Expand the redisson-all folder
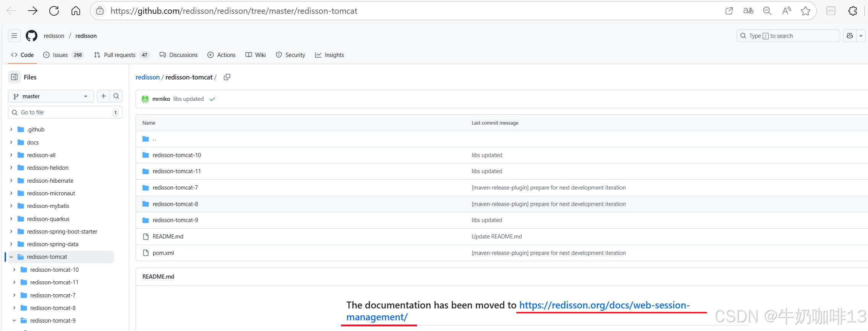868x331 pixels. click(x=11, y=155)
